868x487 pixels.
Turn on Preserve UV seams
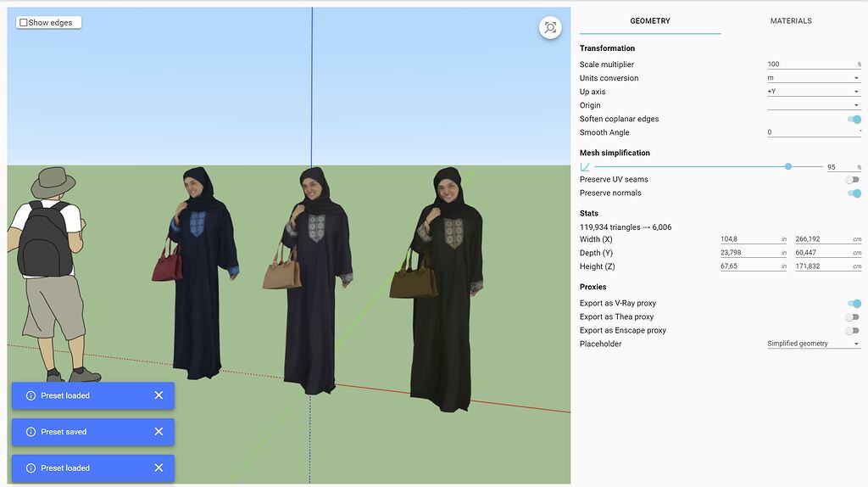[x=852, y=180]
